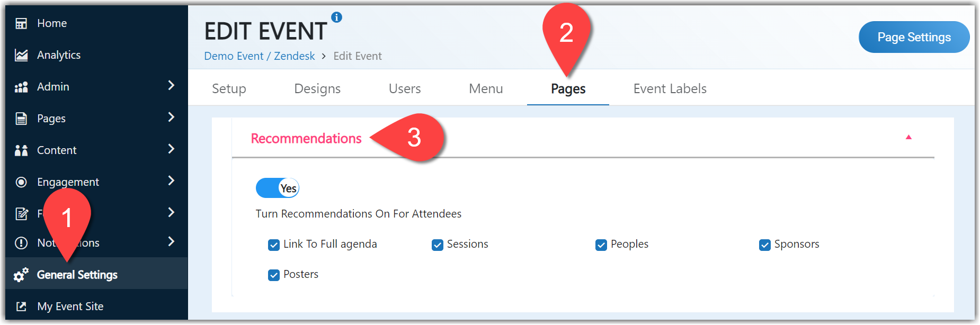This screenshot has width=980, height=325.
Task: Switch to the Designs tab
Action: click(x=317, y=88)
